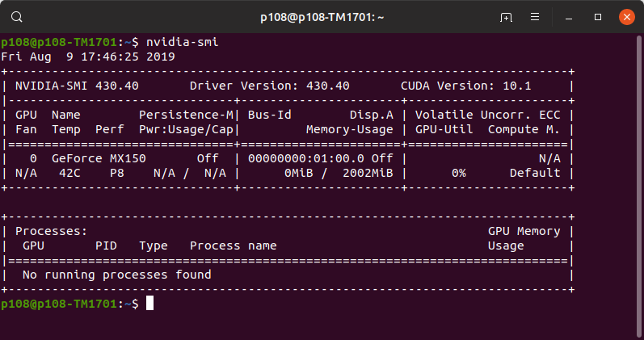Click the Processes header label

tap(52, 231)
